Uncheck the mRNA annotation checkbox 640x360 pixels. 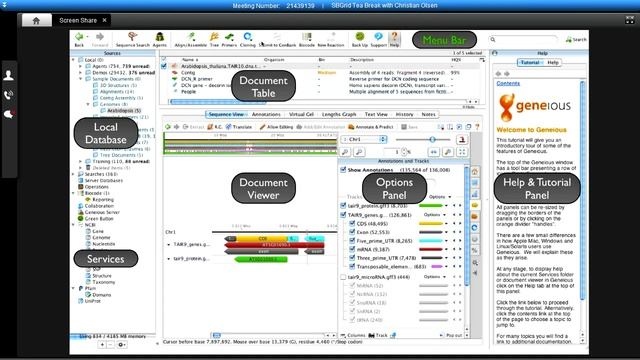pos(352,249)
